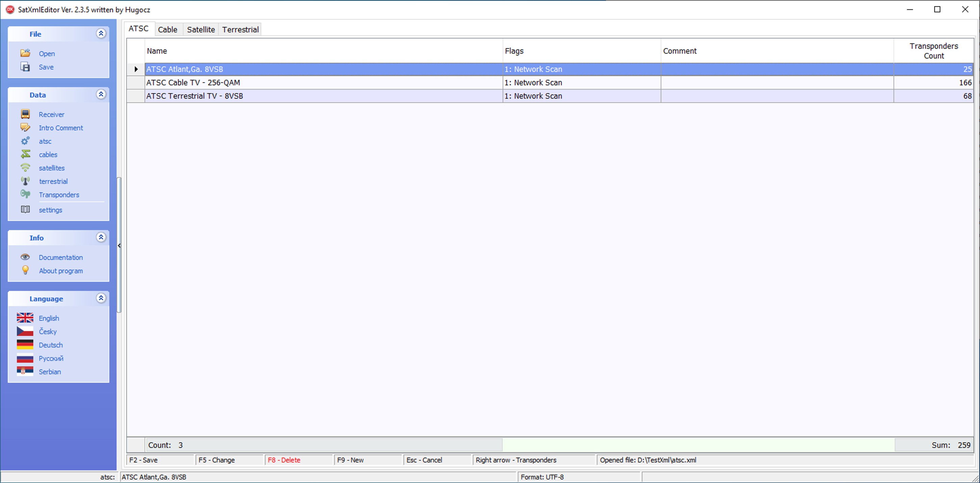Open the satellites link

pyautogui.click(x=52, y=168)
